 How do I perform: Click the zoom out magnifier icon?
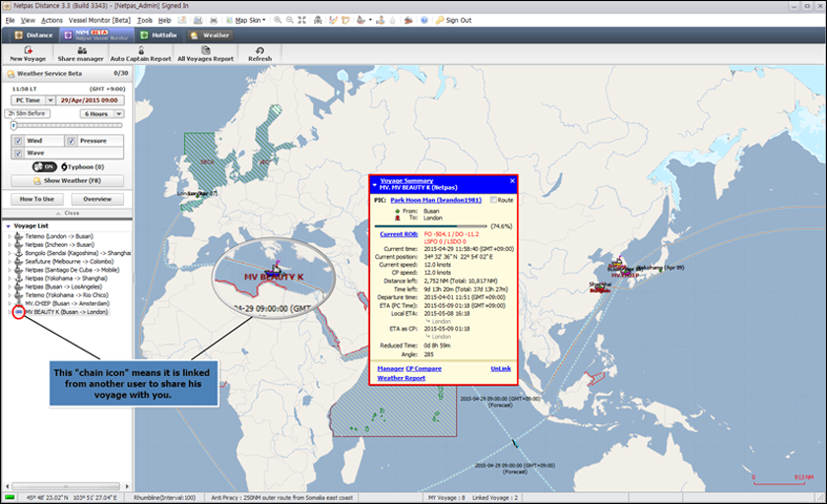tap(289, 20)
